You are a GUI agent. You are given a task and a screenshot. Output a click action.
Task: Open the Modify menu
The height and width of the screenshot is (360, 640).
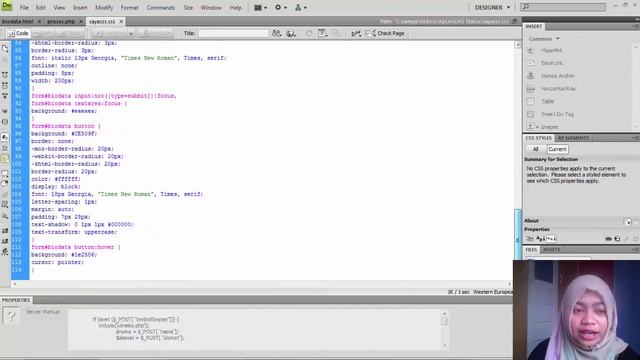(x=104, y=7)
